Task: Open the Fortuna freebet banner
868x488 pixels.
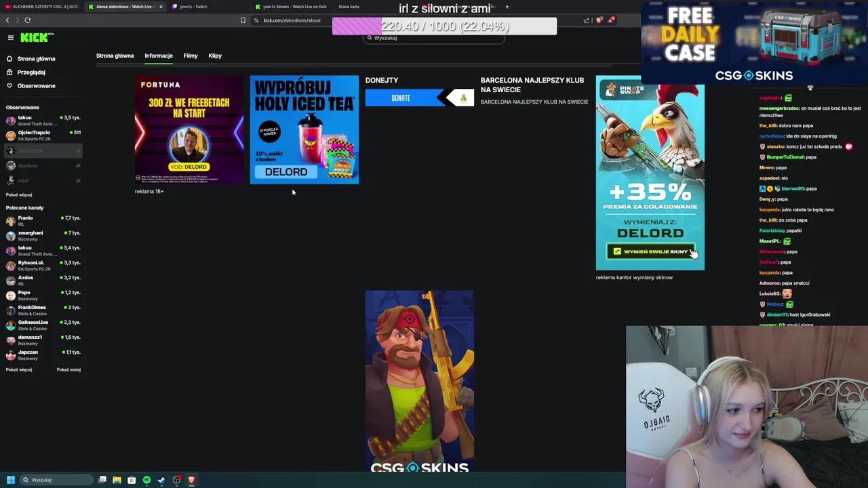Action: (189, 129)
